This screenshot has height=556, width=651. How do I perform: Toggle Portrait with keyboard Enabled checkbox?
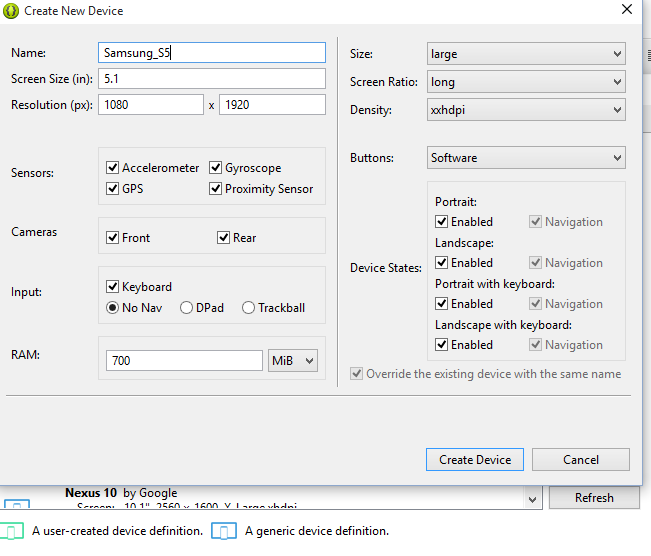pyautogui.click(x=441, y=304)
